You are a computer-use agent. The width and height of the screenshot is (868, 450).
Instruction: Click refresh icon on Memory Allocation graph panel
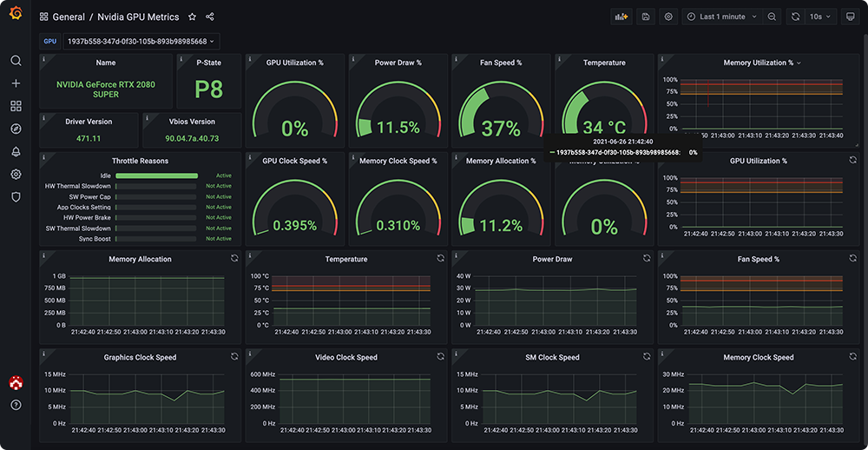click(x=234, y=258)
